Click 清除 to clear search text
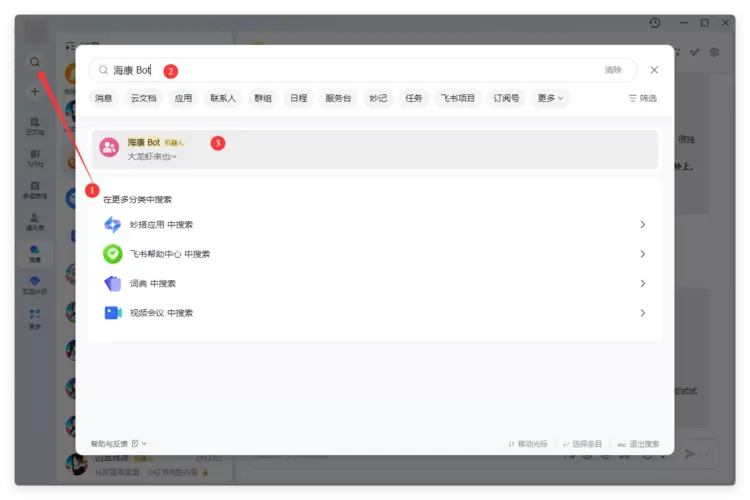This screenshot has height=500, width=750. coord(612,70)
